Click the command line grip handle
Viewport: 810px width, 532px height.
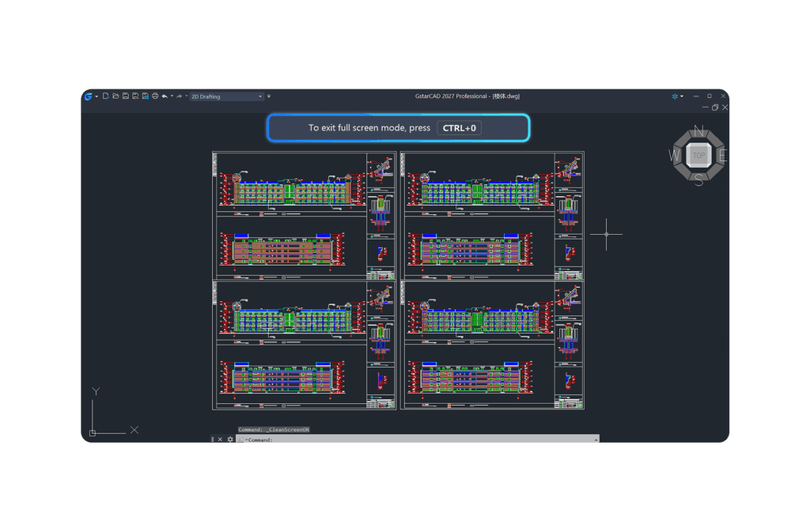pyautogui.click(x=212, y=440)
